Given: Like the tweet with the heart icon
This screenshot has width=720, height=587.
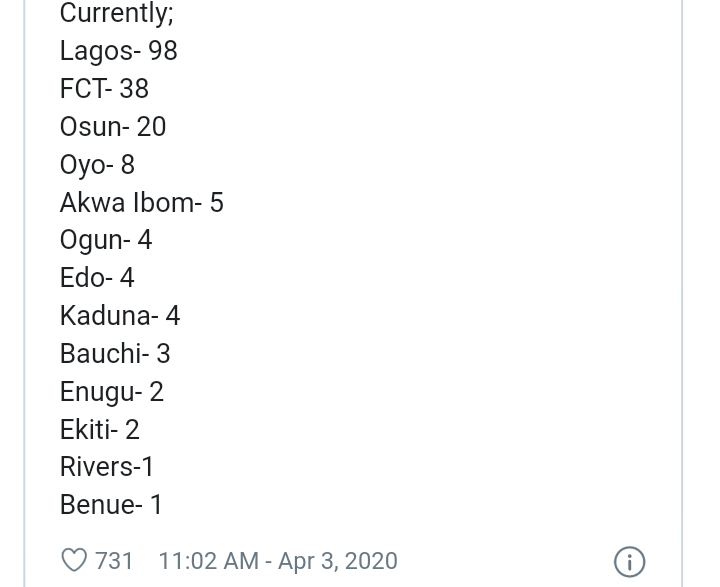Looking at the screenshot, I should pos(75,560).
